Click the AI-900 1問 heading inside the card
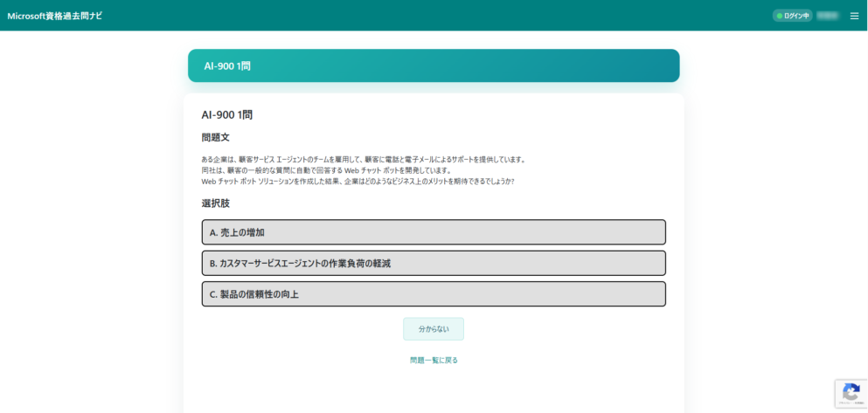Image resolution: width=868 pixels, height=413 pixels. click(226, 114)
